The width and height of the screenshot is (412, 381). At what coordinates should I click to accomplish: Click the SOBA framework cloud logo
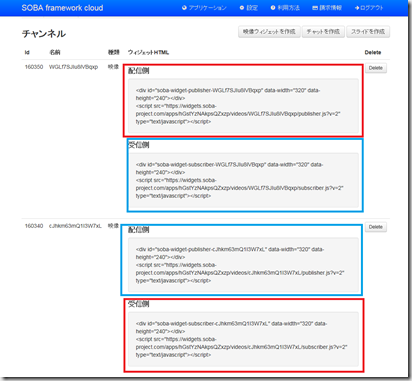click(x=62, y=8)
